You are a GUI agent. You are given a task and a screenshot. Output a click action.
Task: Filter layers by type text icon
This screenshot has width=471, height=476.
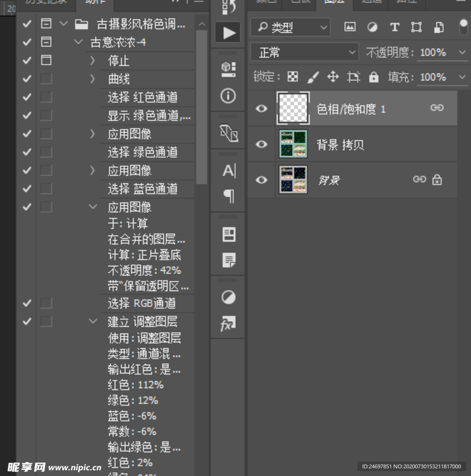394,27
